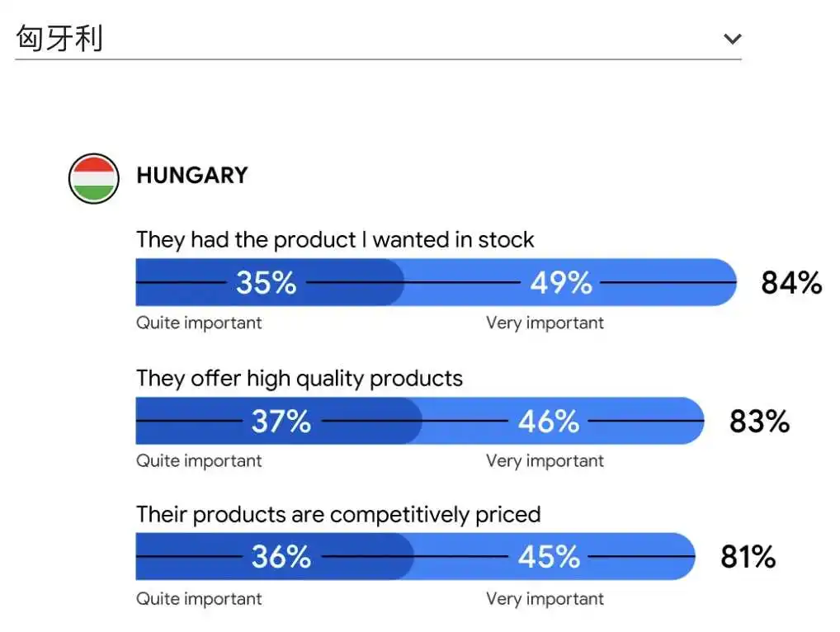Click the 81% total value
This screenshot has height=632, width=840.
(748, 556)
